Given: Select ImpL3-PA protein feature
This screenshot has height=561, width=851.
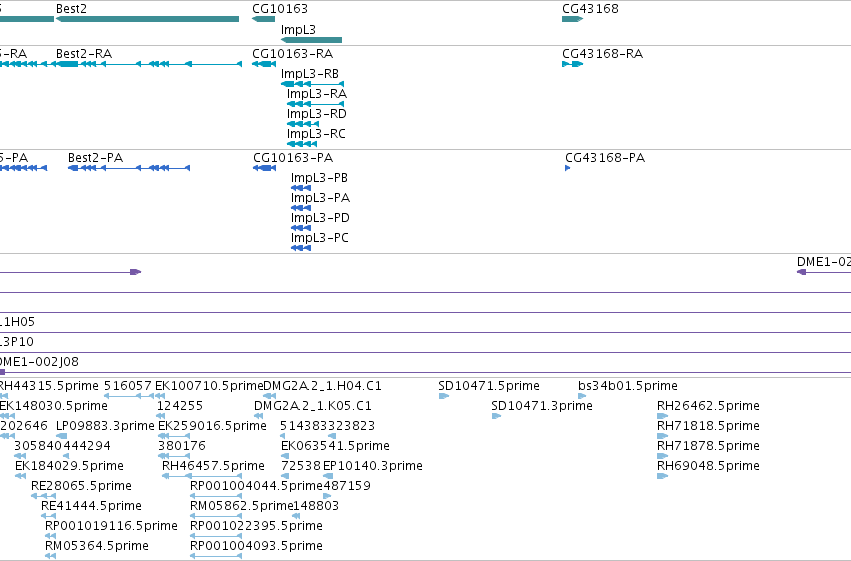Looking at the screenshot, I should pyautogui.click(x=301, y=208).
